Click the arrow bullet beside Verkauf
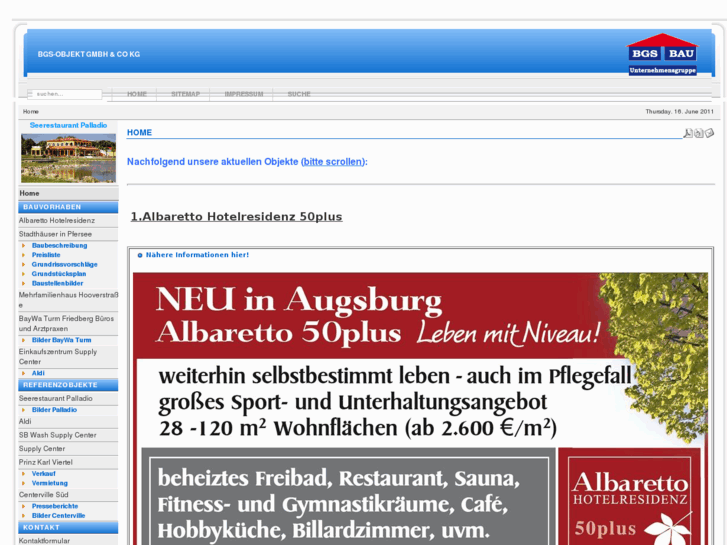 click(24, 474)
